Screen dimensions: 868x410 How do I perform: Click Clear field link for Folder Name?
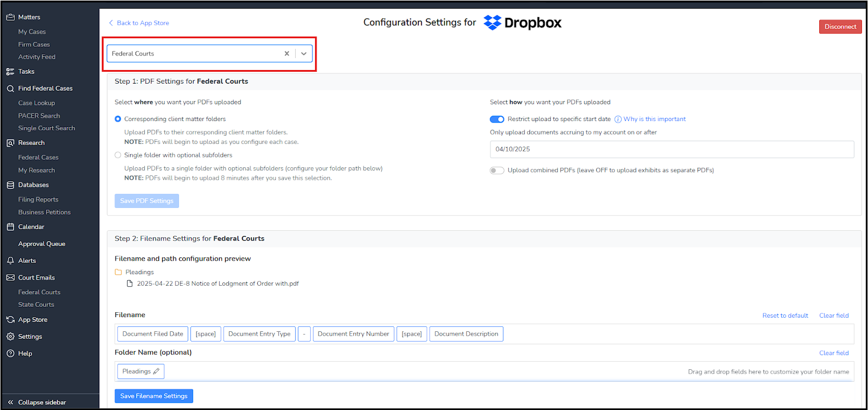834,353
